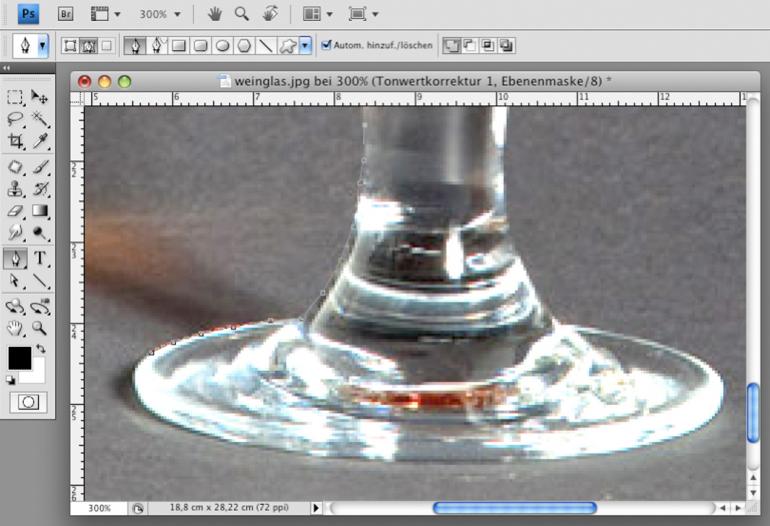Select the Healing Brush tool
This screenshot has height=526, width=770.
(x=15, y=167)
